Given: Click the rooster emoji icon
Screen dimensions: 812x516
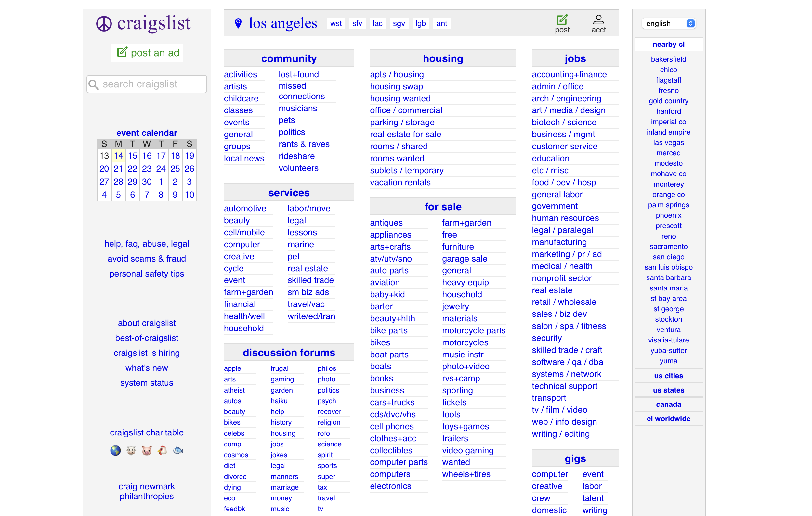Looking at the screenshot, I should (162, 450).
